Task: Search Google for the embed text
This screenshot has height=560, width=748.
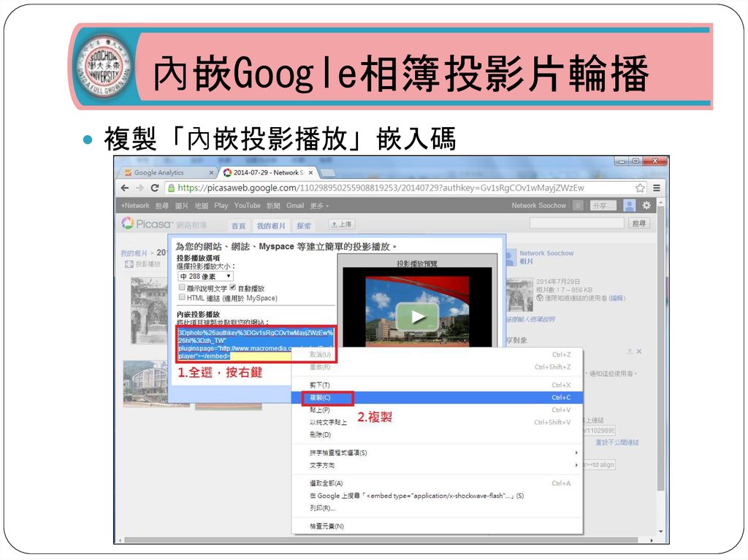Action: click(x=437, y=496)
